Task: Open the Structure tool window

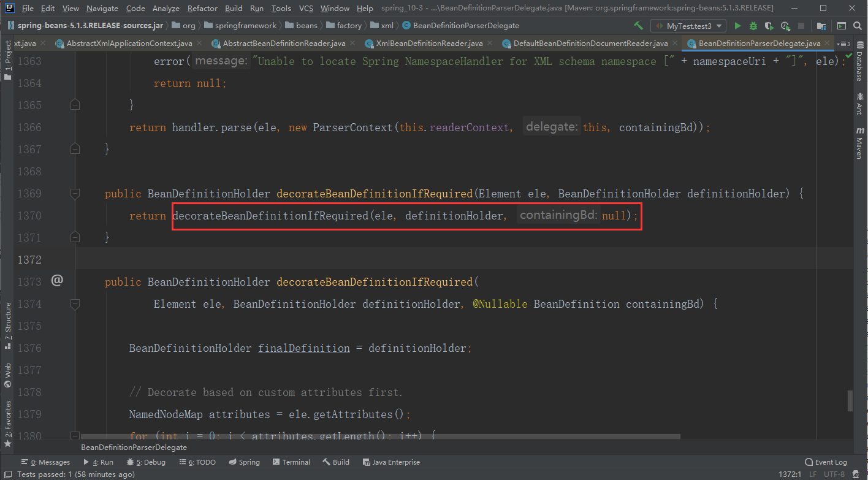Action: 7,325
